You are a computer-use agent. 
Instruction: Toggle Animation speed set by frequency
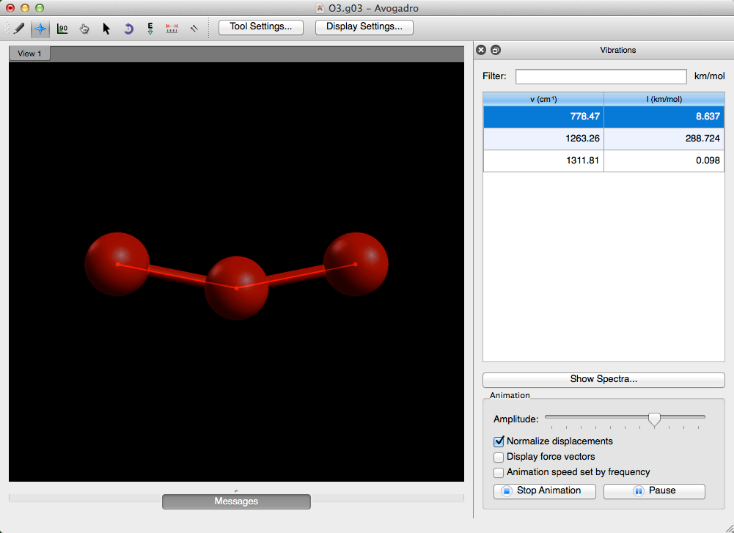(x=499, y=472)
